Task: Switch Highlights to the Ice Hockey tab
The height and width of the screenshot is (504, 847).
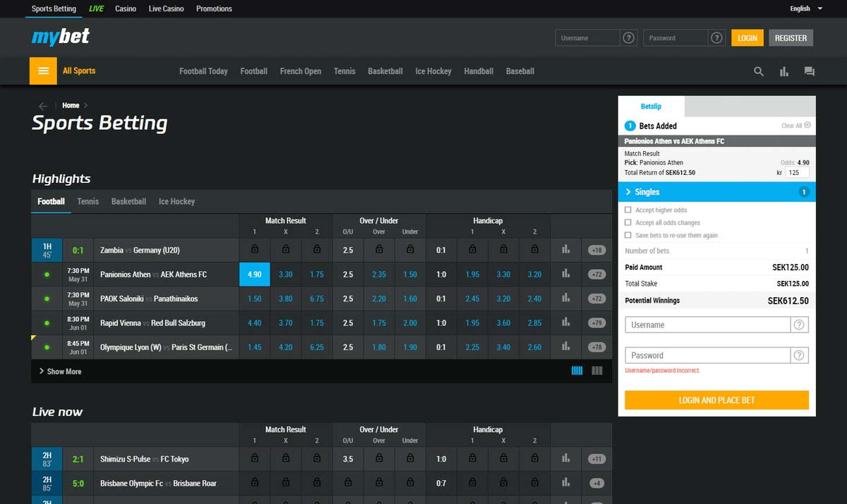Action: [x=176, y=201]
